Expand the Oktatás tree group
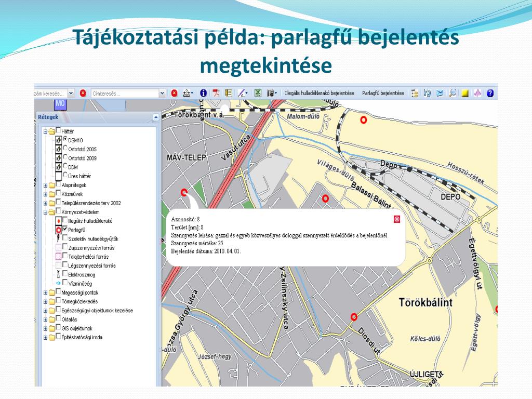This screenshot has height=399, width=532. click(46, 320)
